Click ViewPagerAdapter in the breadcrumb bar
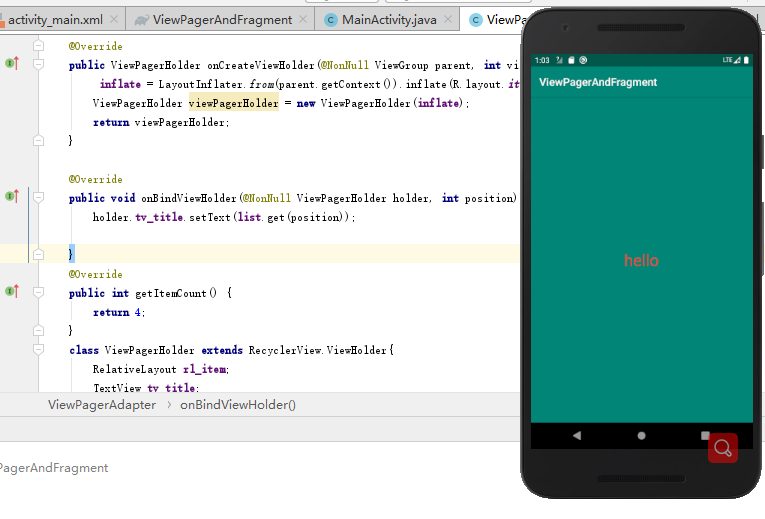Image resolution: width=765 pixels, height=519 pixels. [102, 405]
